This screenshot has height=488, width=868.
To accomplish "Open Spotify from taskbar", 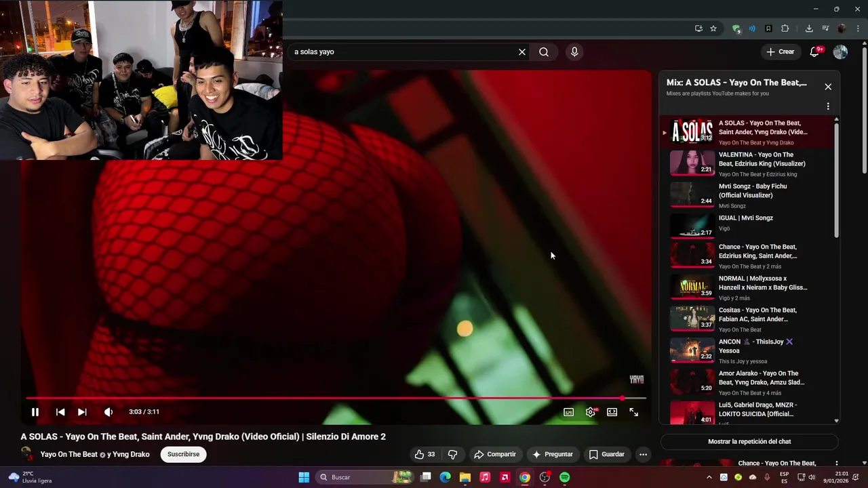I will 565,477.
